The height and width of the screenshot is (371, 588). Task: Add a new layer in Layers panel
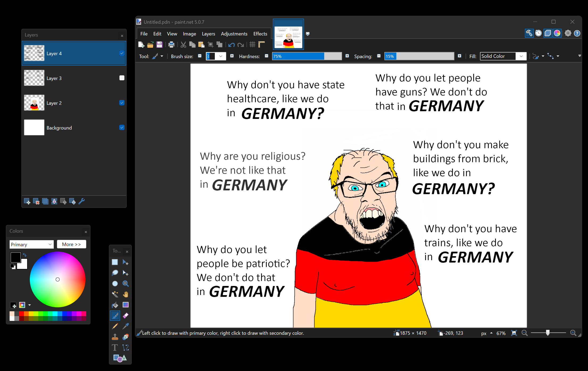point(27,201)
